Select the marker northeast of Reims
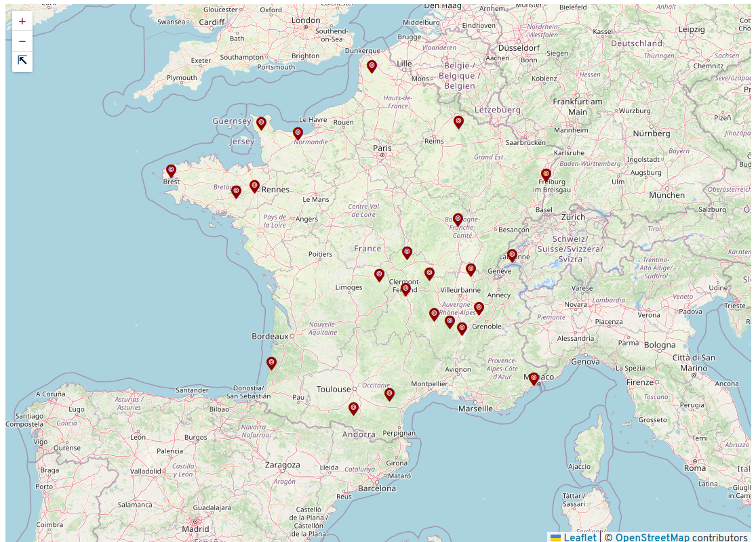The width and height of the screenshot is (756, 542). tap(458, 122)
